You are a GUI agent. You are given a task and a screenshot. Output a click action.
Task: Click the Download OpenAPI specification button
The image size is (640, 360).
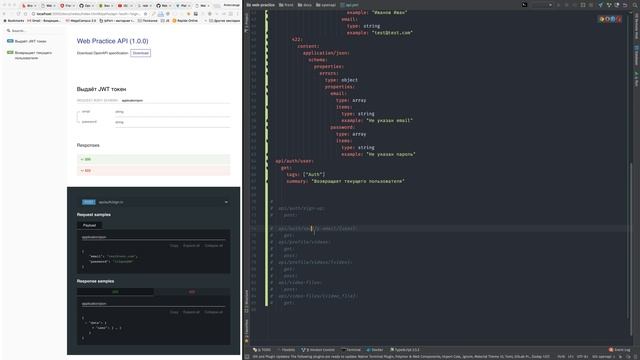140,53
